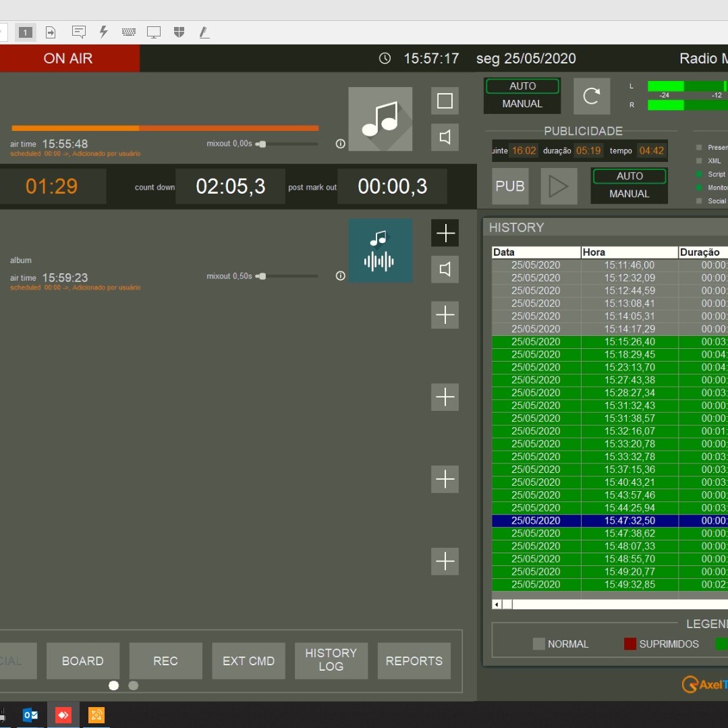This screenshot has width=728, height=728.
Task: Click the stop square icon on the playing track
Action: 445,101
